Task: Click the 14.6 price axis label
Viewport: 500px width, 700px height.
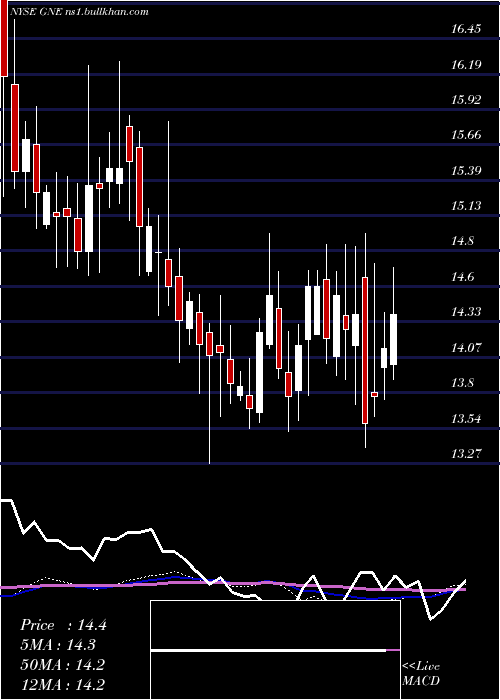Action: 462,278
